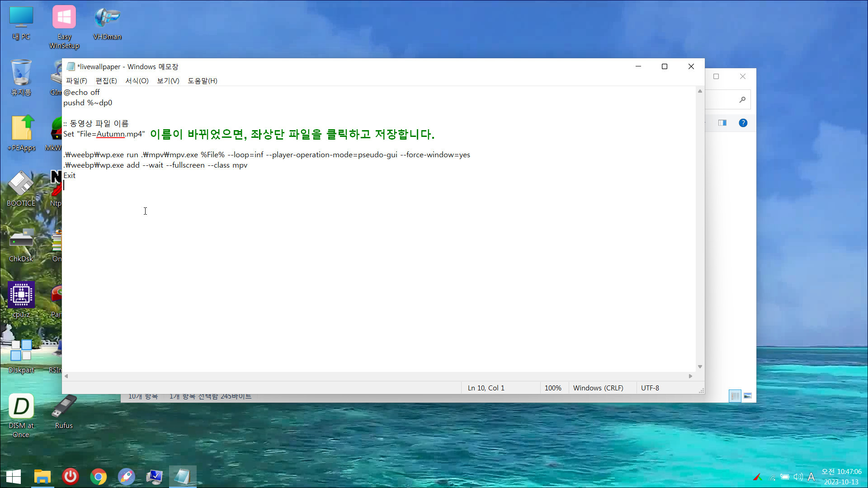Open the 파일(F) menu
The width and height of the screenshot is (868, 488).
(76, 80)
